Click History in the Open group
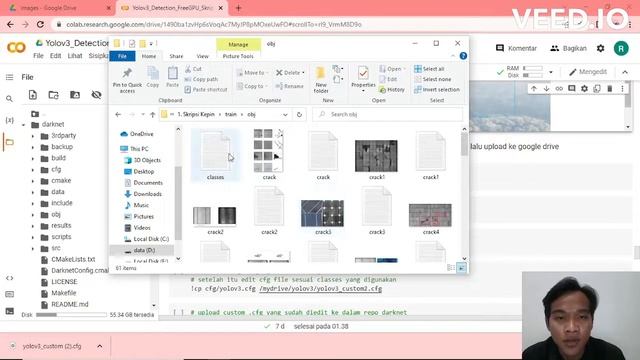The height and width of the screenshot is (360, 640). [x=392, y=89]
